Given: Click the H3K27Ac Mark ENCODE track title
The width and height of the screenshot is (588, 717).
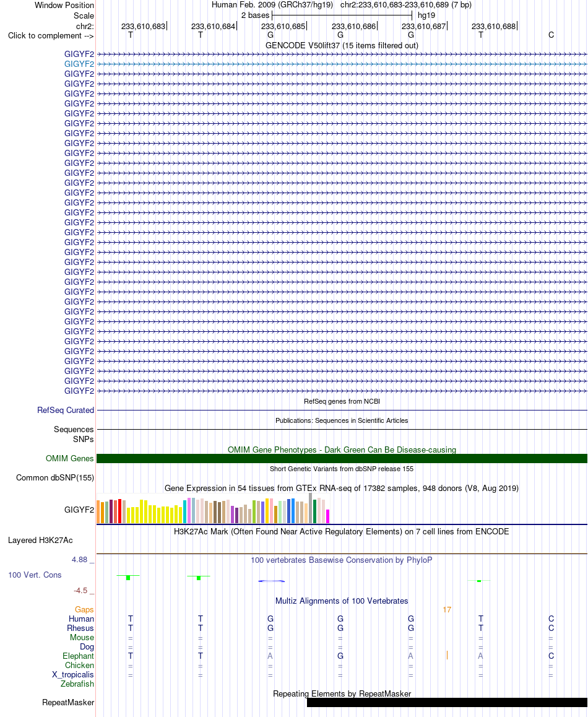Looking at the screenshot, I should pyautogui.click(x=342, y=531).
